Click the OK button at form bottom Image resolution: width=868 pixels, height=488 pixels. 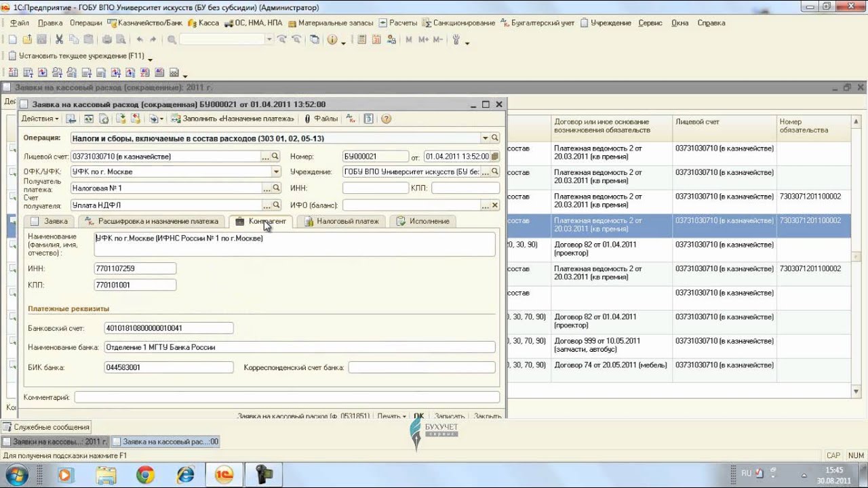pyautogui.click(x=419, y=415)
